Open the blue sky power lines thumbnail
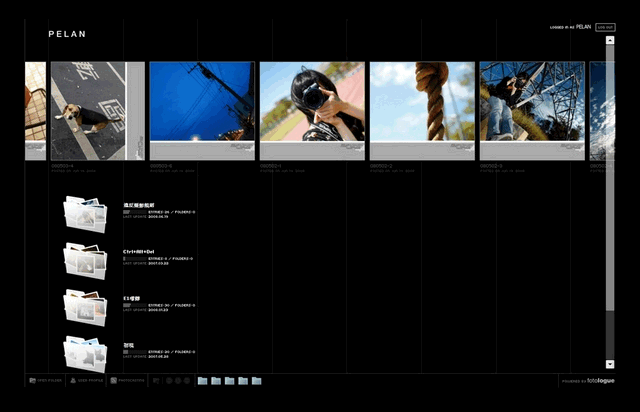Image resolution: width=640 pixels, height=412 pixels. 202,111
